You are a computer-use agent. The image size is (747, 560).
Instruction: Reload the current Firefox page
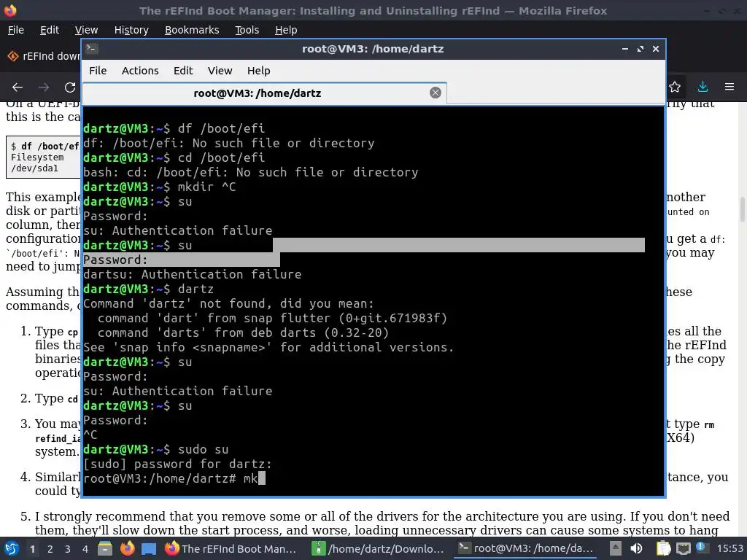coord(70,87)
